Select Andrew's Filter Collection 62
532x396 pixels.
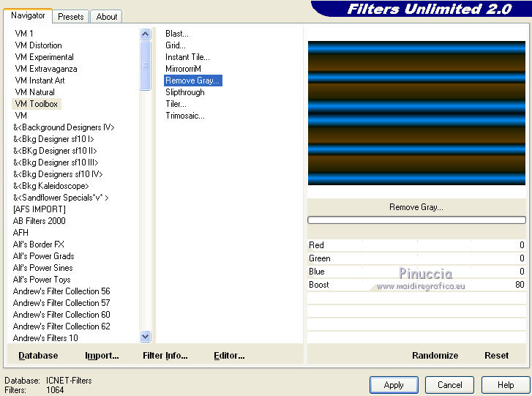click(61, 326)
